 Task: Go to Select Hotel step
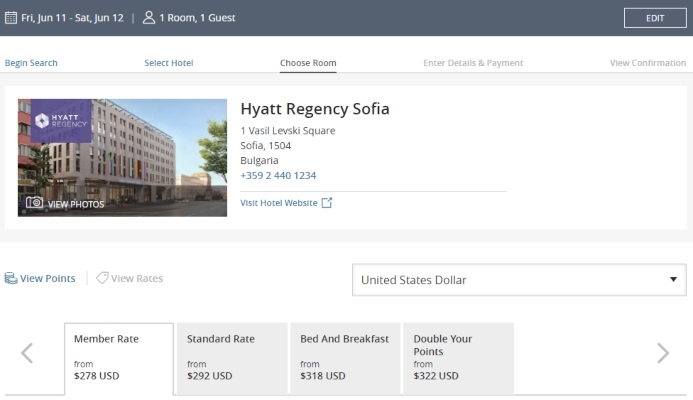pyautogui.click(x=169, y=63)
